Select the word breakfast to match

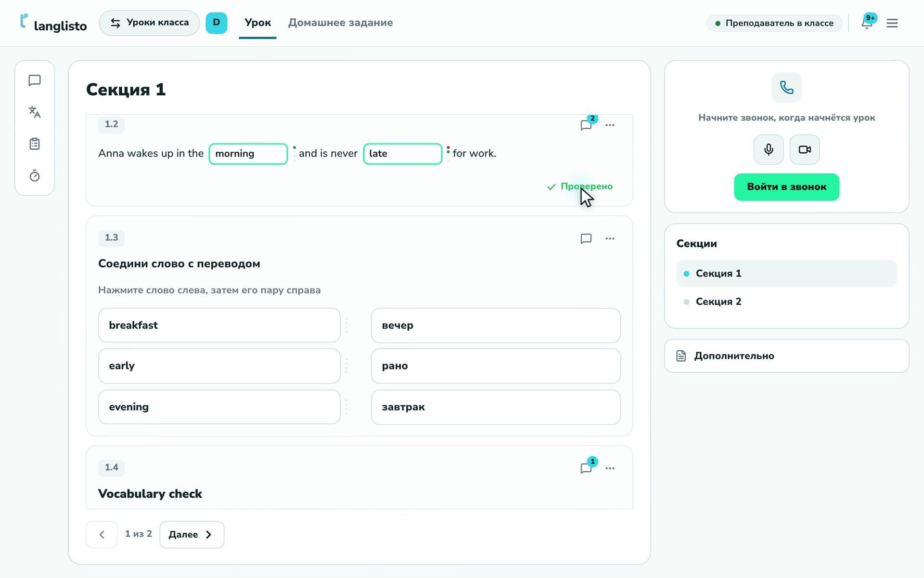pos(219,325)
